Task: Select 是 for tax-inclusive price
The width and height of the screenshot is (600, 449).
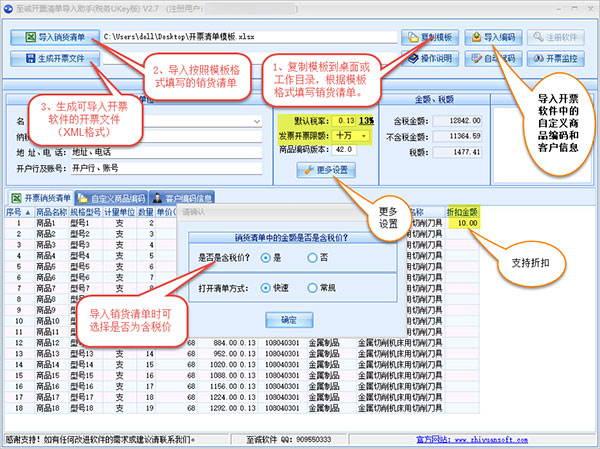Action: [265, 258]
